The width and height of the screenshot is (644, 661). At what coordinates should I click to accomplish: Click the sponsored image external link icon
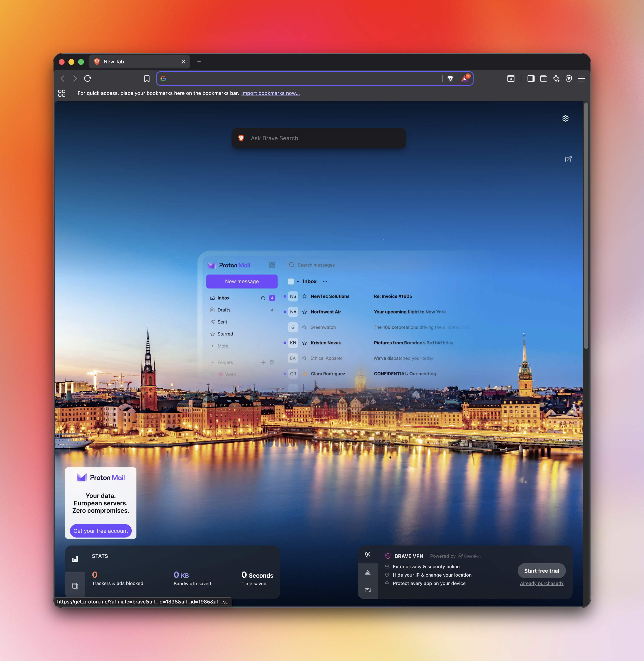[x=568, y=159]
